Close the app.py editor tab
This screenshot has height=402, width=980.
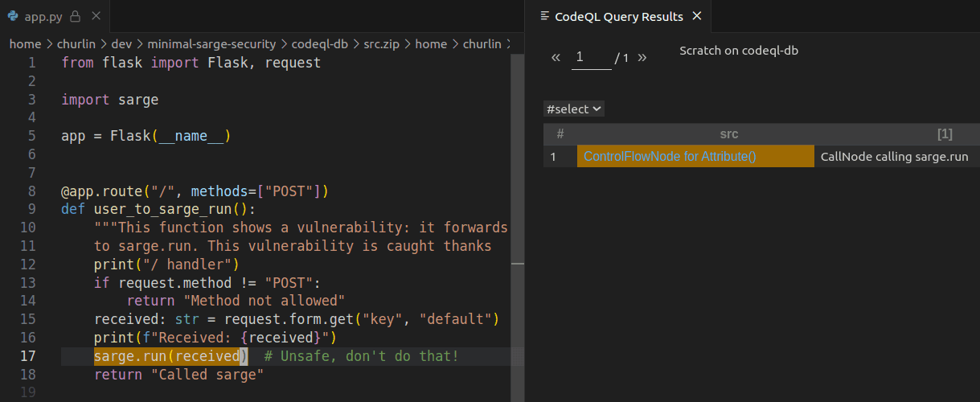[x=95, y=16]
